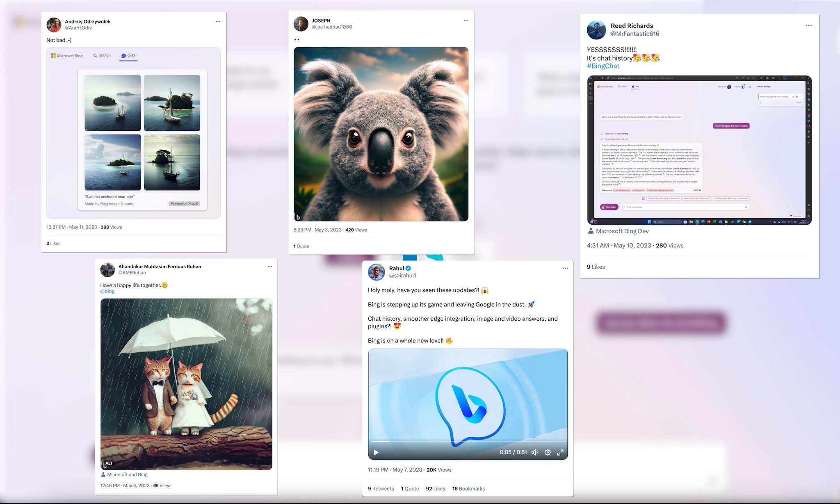View 3 Likes on Andrzej's tweet
This screenshot has height=504, width=840.
[x=53, y=244]
